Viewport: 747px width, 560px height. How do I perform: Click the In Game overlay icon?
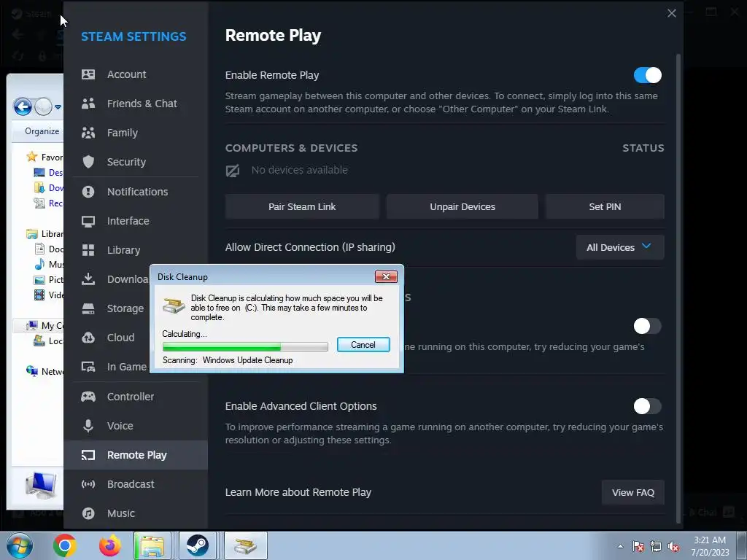tap(88, 367)
